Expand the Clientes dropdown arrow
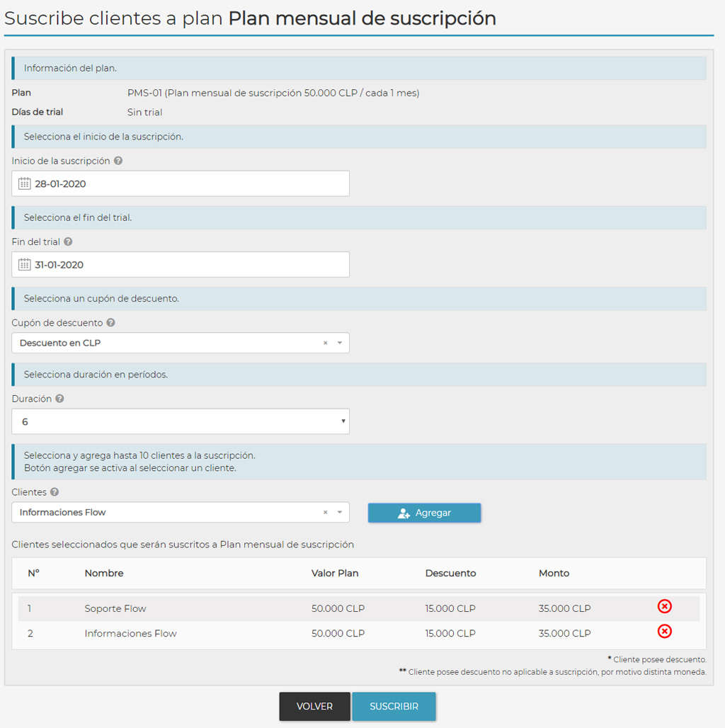 340,512
